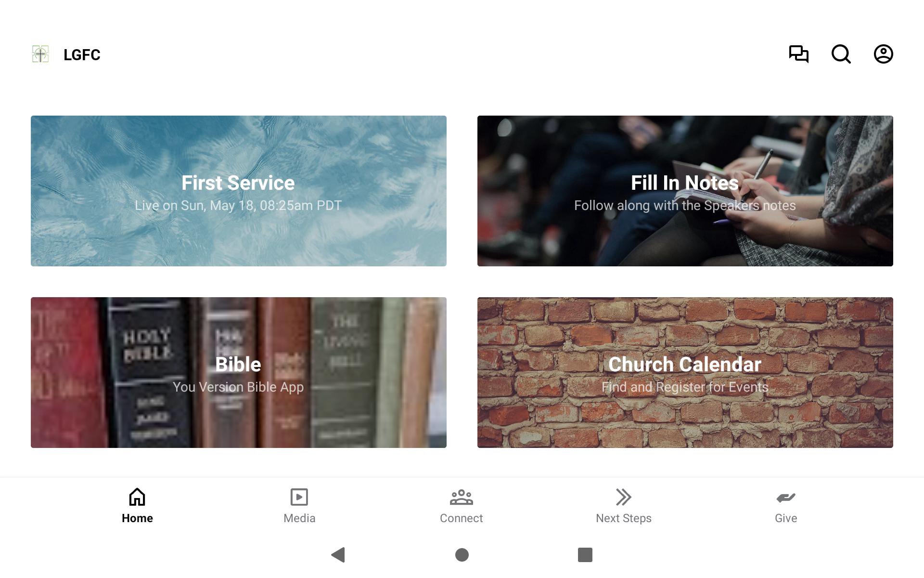Open the Bible YouVersion card

pyautogui.click(x=239, y=372)
